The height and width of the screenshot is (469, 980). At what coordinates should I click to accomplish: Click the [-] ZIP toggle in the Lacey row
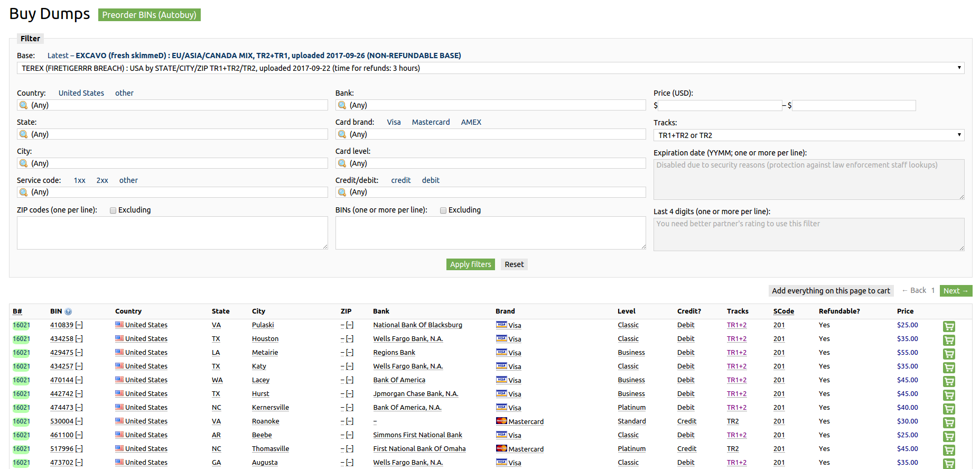point(350,380)
